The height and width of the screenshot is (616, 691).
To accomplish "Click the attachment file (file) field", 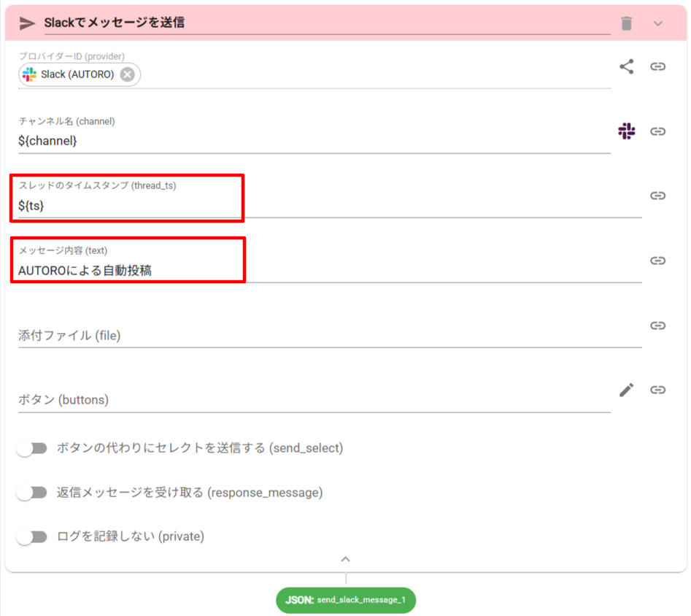I will pos(330,336).
